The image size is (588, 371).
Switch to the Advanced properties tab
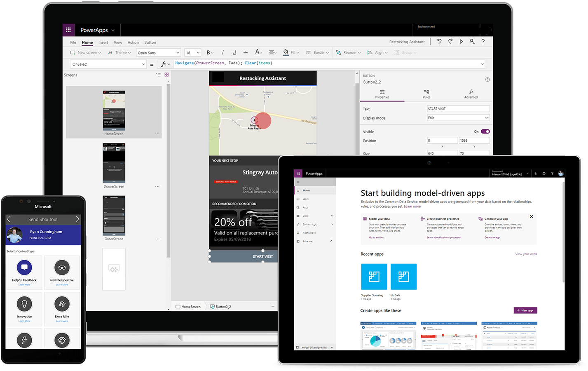(x=471, y=94)
